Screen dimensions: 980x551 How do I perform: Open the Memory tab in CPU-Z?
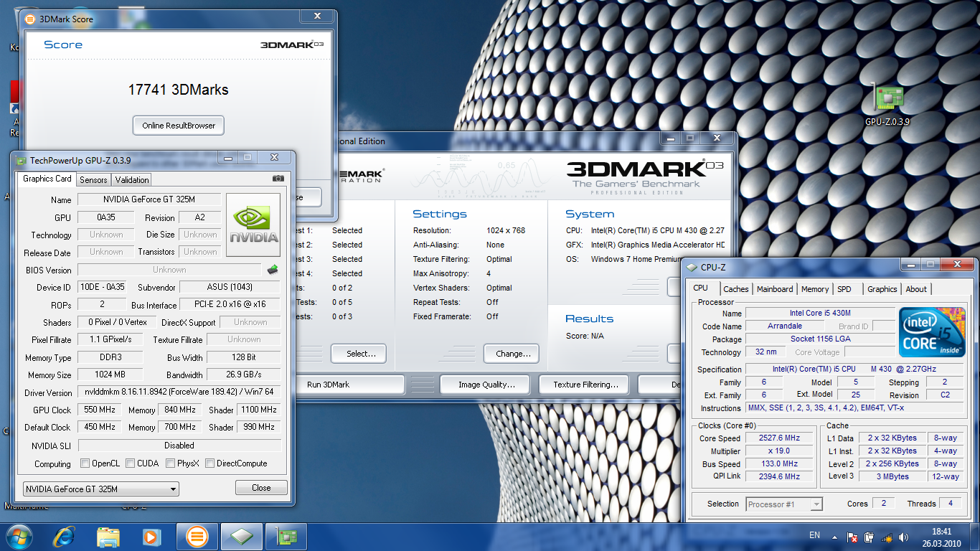click(x=815, y=289)
